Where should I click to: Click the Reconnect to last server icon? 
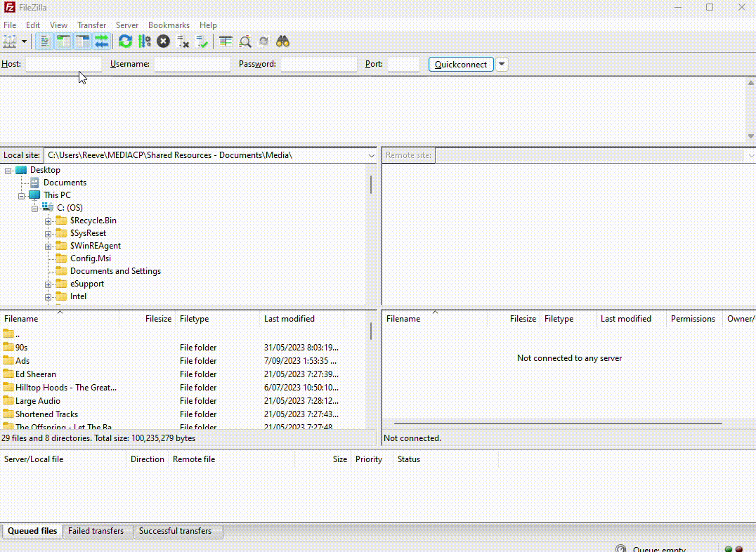pos(202,41)
